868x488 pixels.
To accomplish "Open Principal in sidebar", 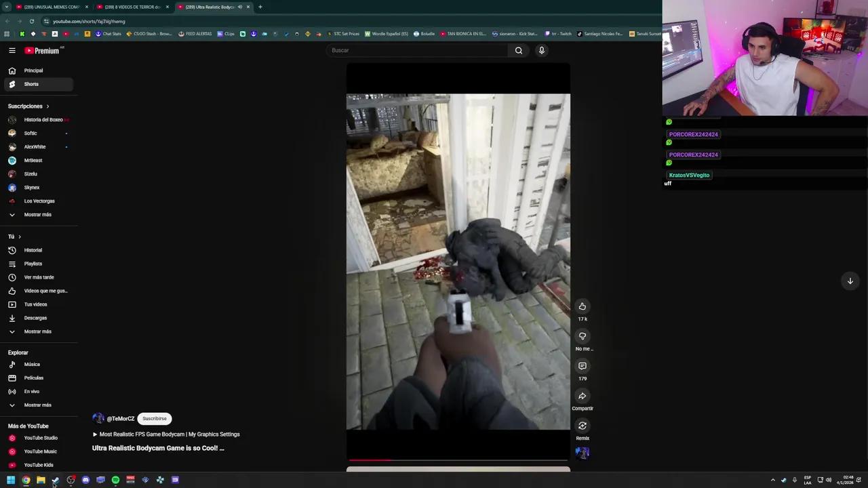I will click(38, 70).
